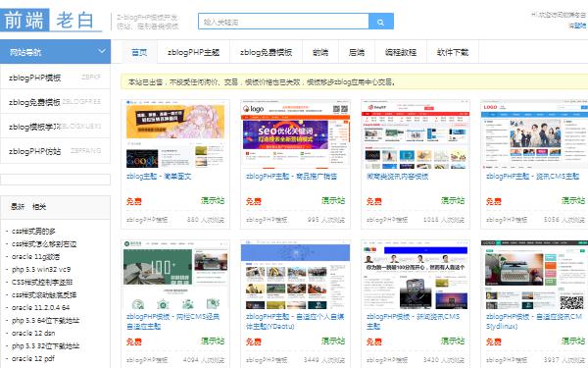Image resolution: width=588 pixels, height=368 pixels.
Task: Click the 4094 人次浏览 view count
Action: point(204,360)
